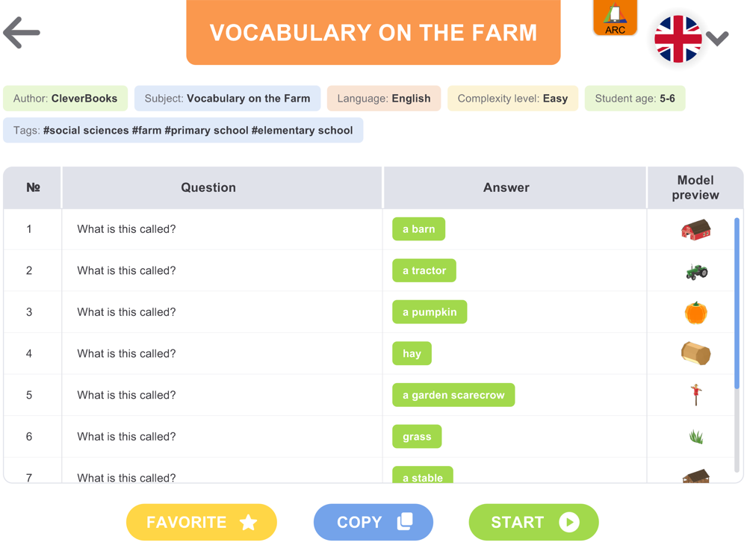Click the UK flag language icon
747x560 pixels.
click(x=678, y=39)
